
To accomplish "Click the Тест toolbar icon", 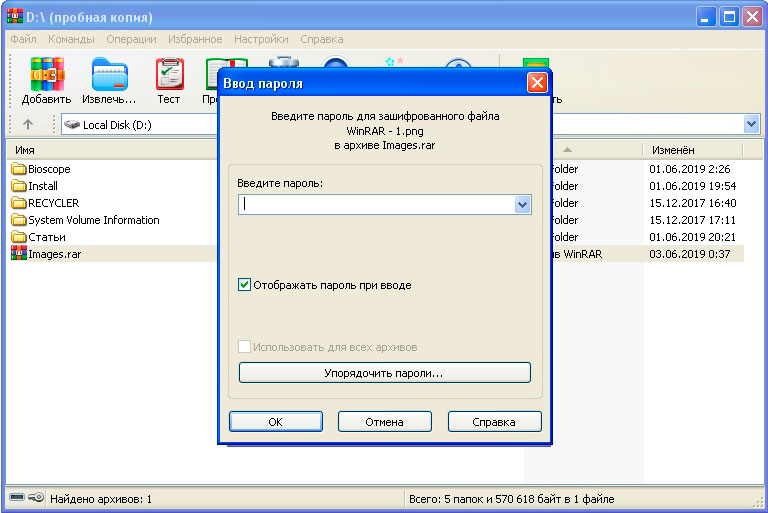I will pyautogui.click(x=169, y=74).
